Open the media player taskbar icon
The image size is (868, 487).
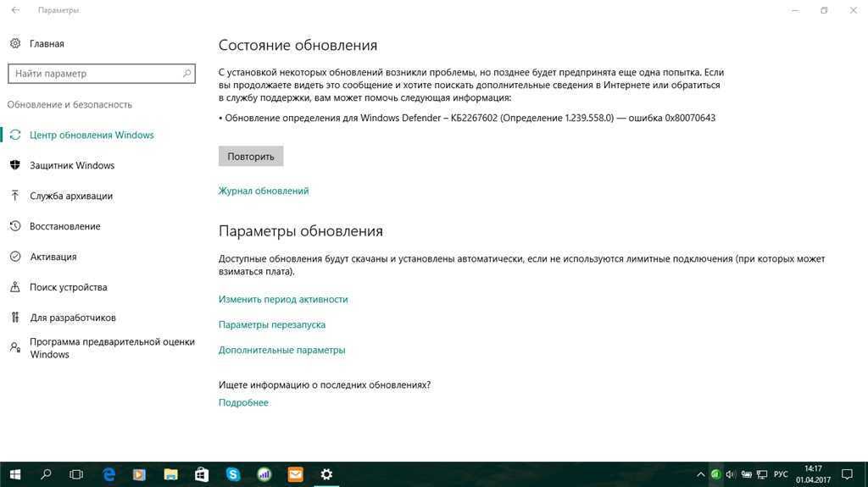click(x=140, y=474)
